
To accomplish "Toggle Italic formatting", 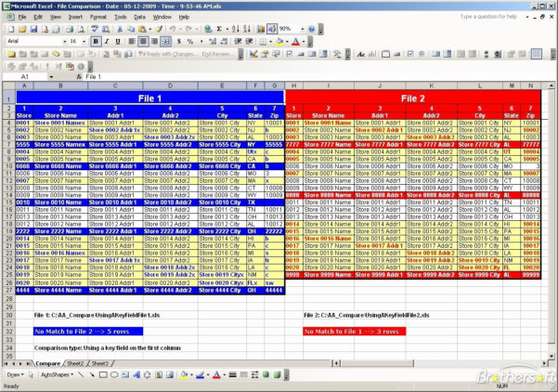I will pyautogui.click(x=106, y=42).
